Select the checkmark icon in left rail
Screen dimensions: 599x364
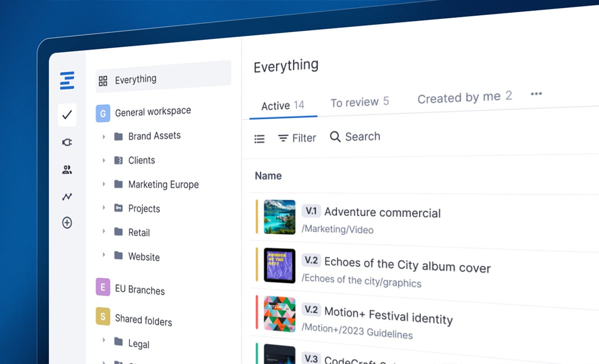coord(67,115)
